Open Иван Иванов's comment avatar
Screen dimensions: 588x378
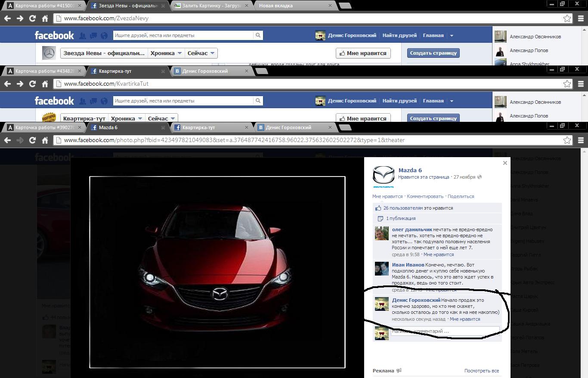point(381,269)
